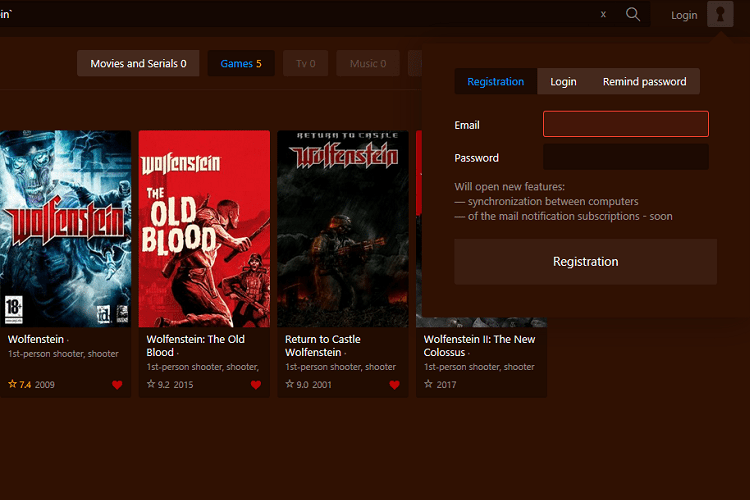Image resolution: width=750 pixels, height=500 pixels.
Task: Open Wolfenstein title link
Action: click(x=35, y=339)
